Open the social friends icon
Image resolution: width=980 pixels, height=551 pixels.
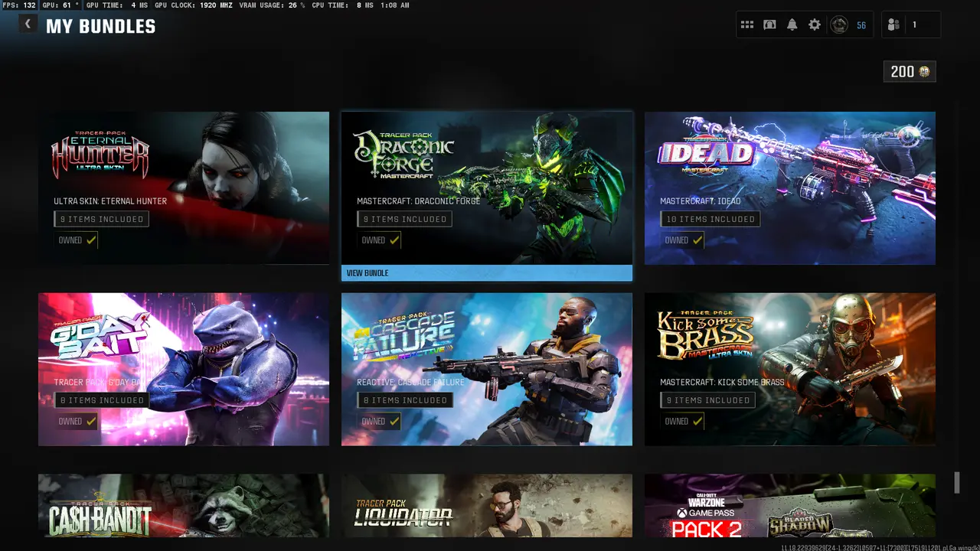[893, 25]
